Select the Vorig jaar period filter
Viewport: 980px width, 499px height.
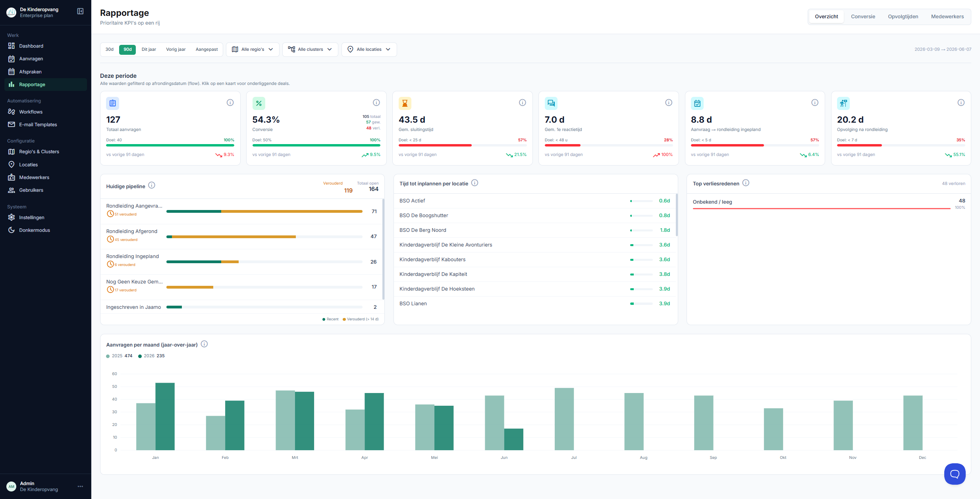click(176, 50)
